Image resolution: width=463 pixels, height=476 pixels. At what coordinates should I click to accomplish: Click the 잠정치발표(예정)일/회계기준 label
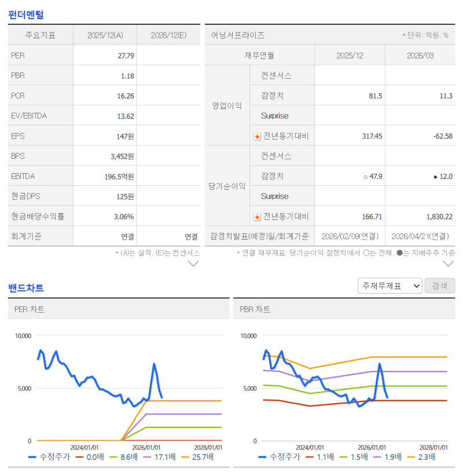click(259, 236)
